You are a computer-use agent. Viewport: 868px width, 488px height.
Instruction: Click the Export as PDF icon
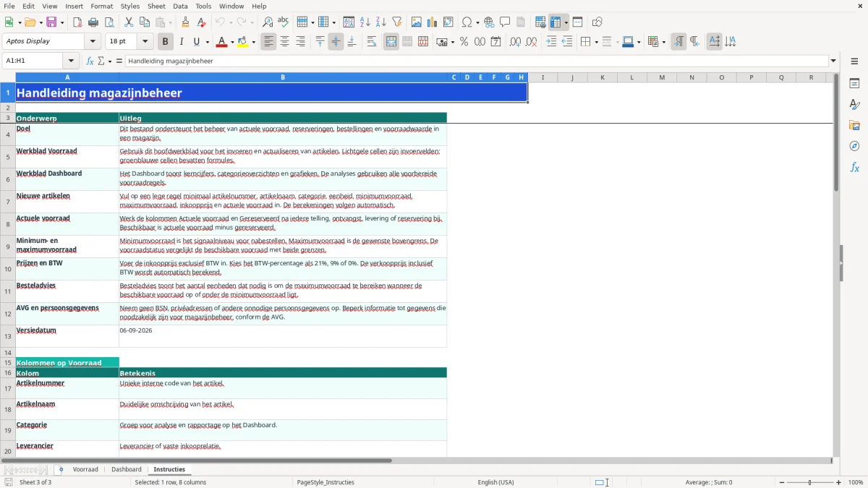77,22
